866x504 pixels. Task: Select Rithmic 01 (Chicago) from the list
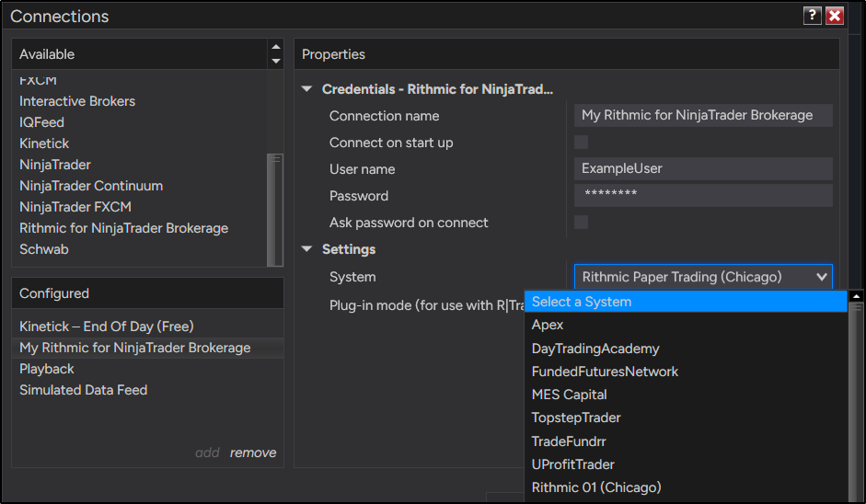click(686, 487)
